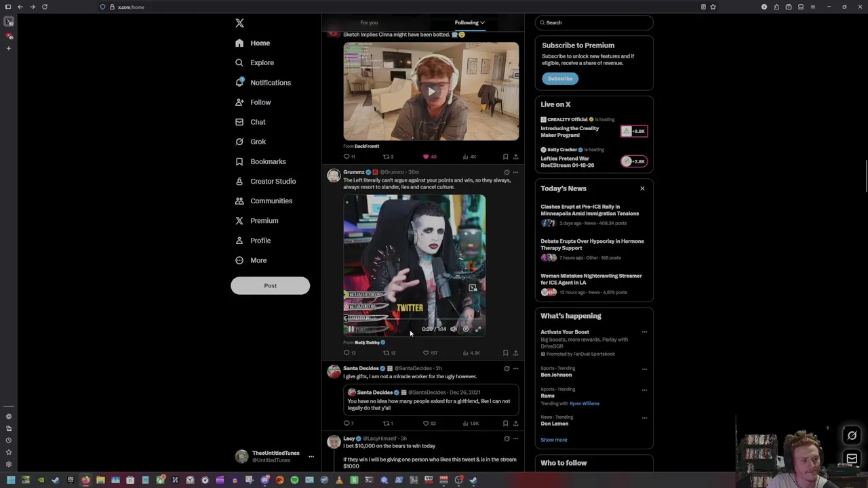Open TheeUntitledTunes account menu

coord(274,457)
